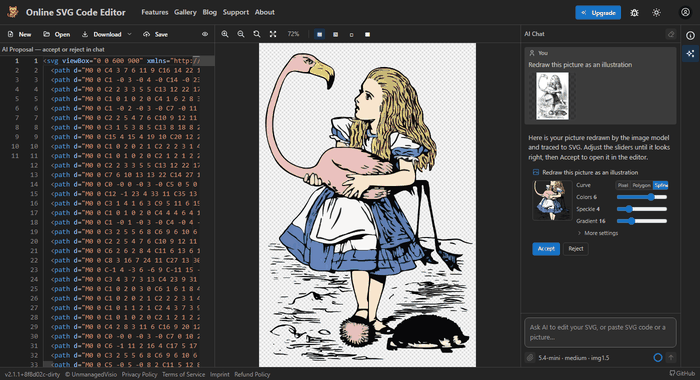Screen dimensions: 700x380
Task: Open the 5.4-mini model selector
Action: tap(574, 358)
